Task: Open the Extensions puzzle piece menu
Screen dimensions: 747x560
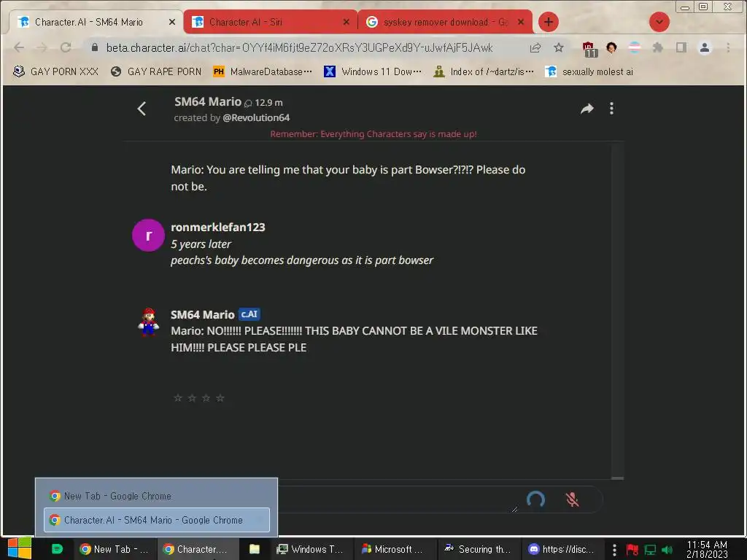Action: [x=658, y=47]
